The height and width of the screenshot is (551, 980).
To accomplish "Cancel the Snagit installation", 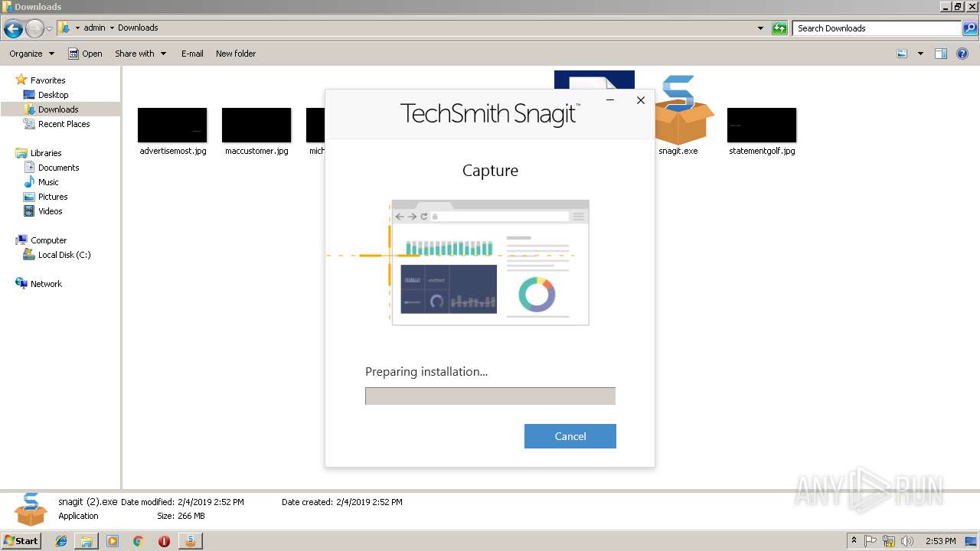I will 570,436.
